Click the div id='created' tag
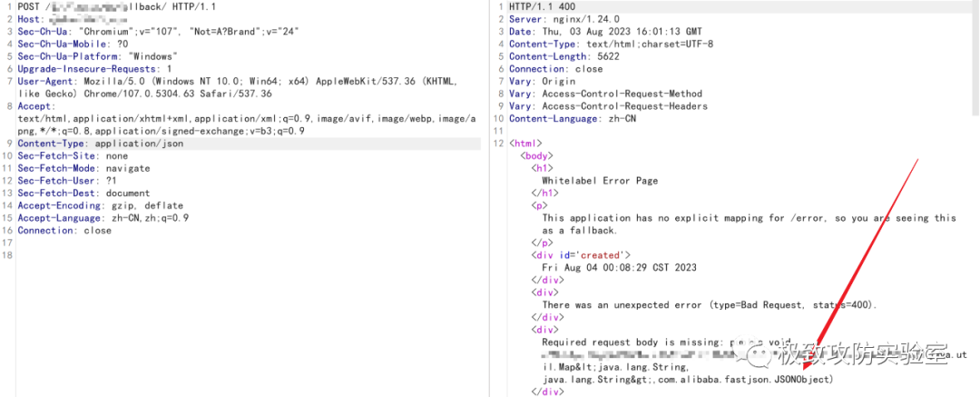The width and height of the screenshot is (980, 397). (x=580, y=255)
